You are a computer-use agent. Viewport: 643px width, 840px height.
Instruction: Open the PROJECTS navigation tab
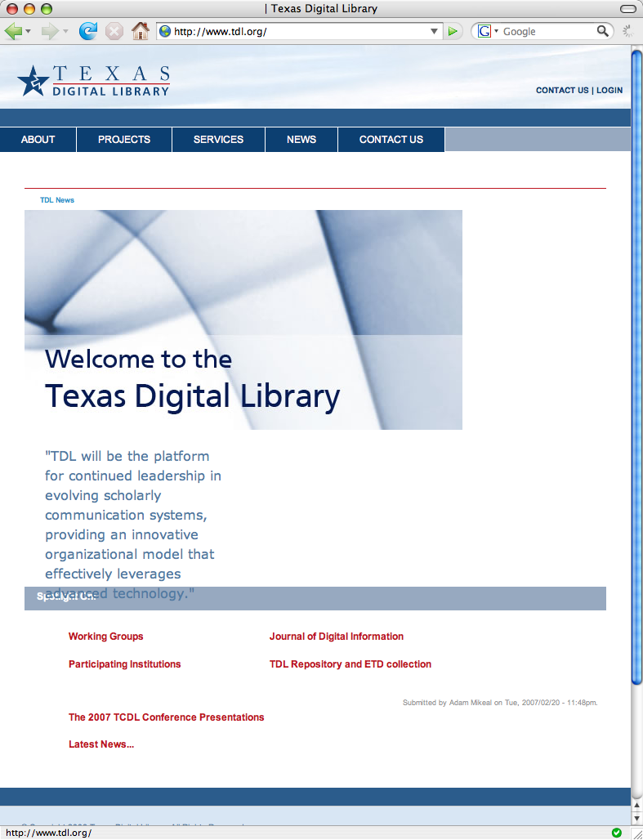click(x=123, y=139)
